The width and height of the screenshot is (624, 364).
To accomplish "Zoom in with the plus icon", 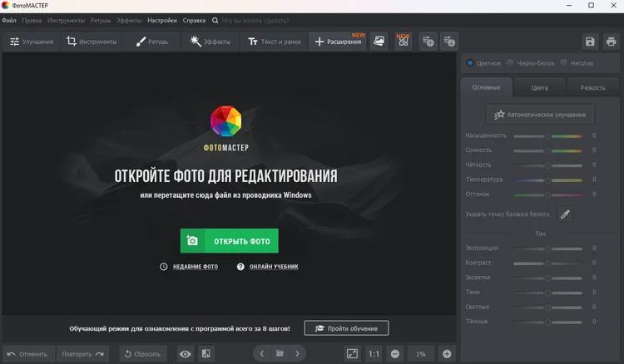I will (x=447, y=354).
